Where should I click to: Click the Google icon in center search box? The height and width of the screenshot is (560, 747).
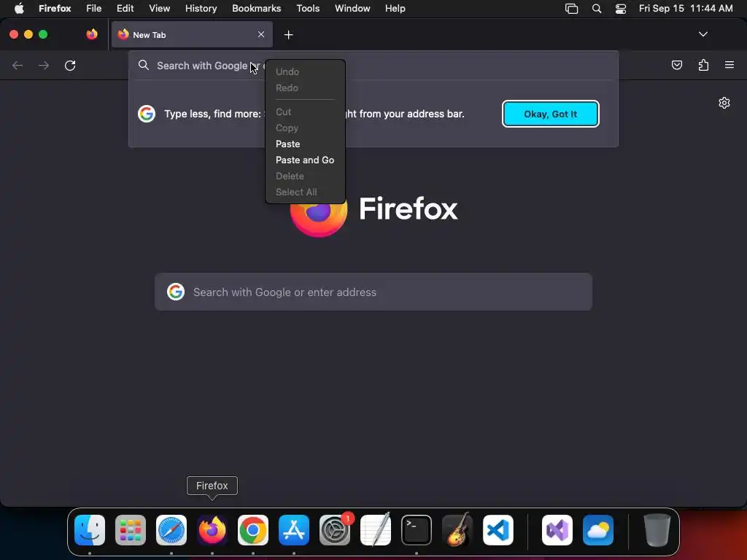176,292
